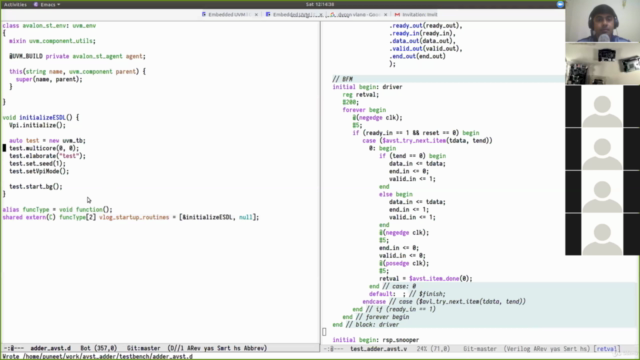Click the 'default: ; // $finish;' line
This screenshot has width=640, height=360.
[407, 294]
